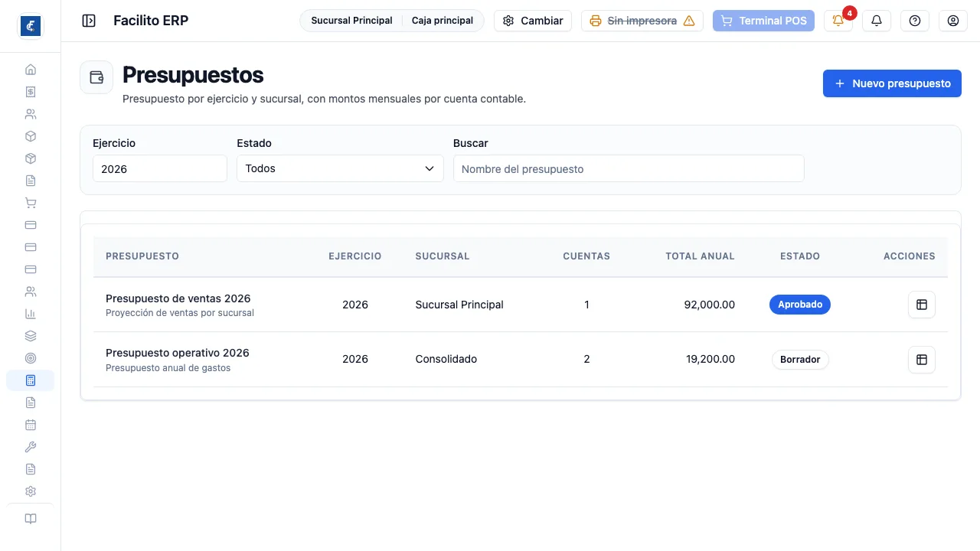Click the Sin impresora printer warning button

coord(642,21)
